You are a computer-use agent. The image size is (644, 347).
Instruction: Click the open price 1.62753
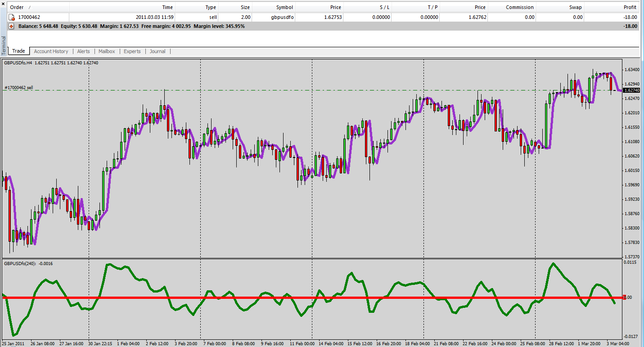[x=333, y=17]
